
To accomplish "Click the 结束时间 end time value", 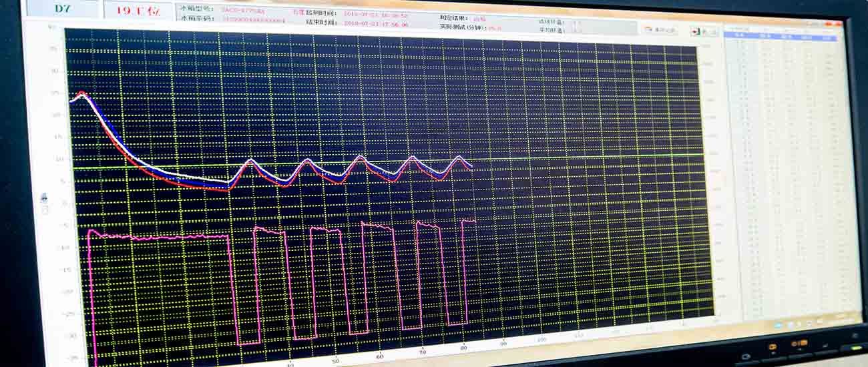I will 375,23.
